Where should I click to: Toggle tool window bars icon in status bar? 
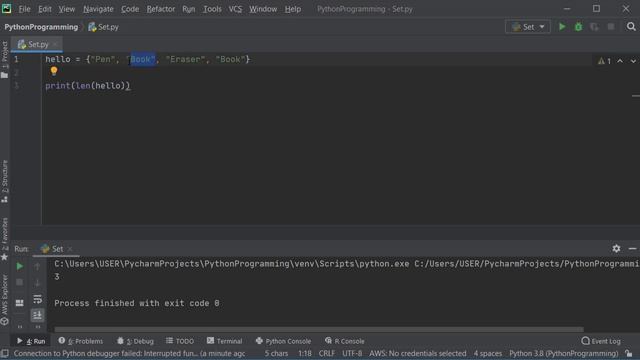point(4,353)
